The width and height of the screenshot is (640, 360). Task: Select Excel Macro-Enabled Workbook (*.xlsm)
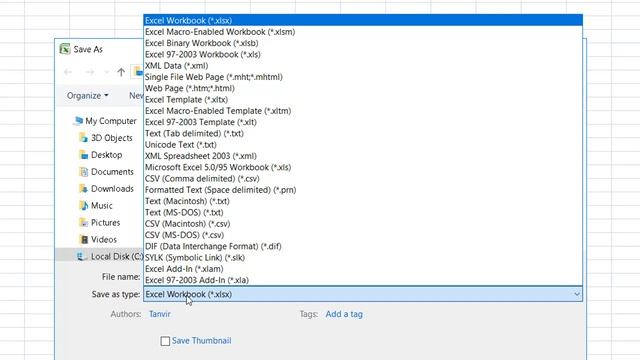[x=363, y=32]
